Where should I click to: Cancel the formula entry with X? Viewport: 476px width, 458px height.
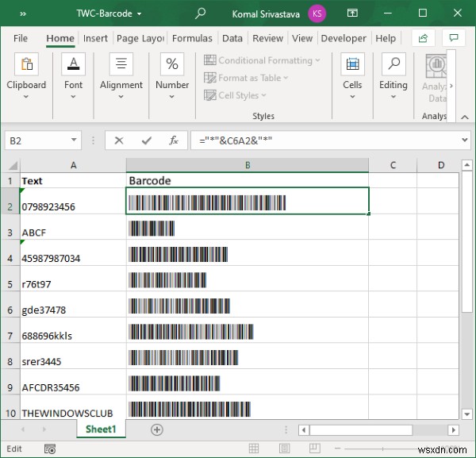coord(119,140)
